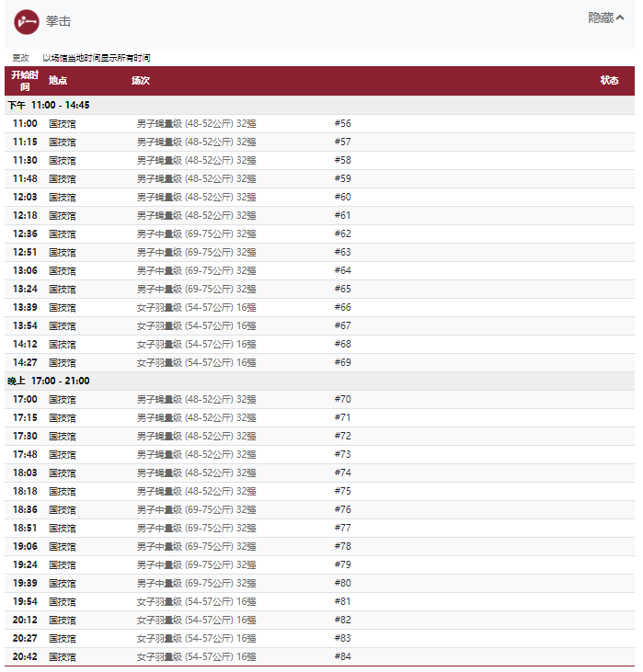Click the 拳击 heading text
Image resolution: width=643 pixels, height=672 pixels.
[58, 21]
